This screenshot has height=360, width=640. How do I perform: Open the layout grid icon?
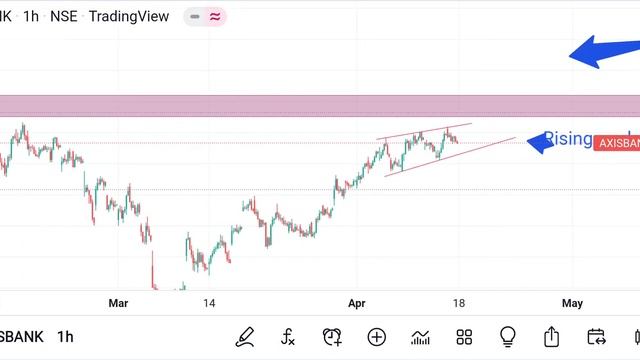click(464, 337)
